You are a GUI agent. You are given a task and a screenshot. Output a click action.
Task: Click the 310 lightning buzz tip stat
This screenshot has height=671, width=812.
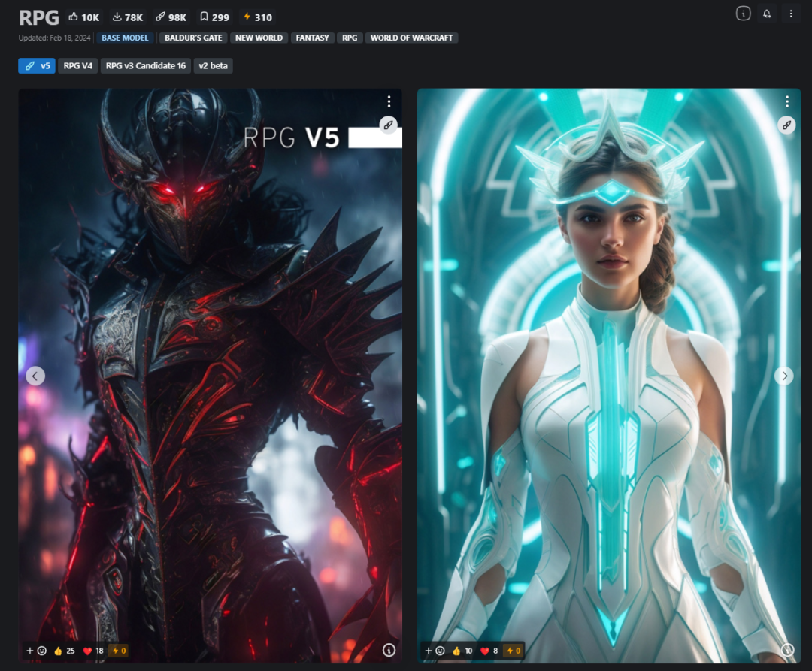point(258,17)
